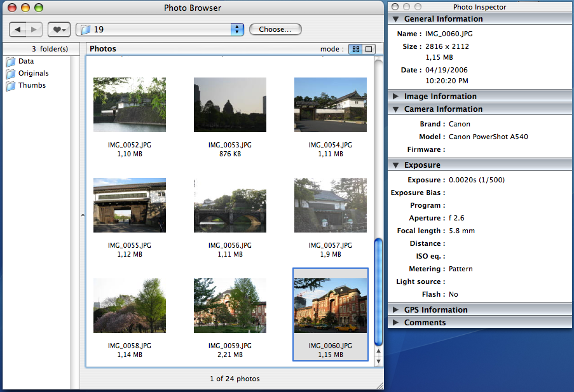Click the back navigation arrow
The image size is (574, 392).
click(18, 30)
